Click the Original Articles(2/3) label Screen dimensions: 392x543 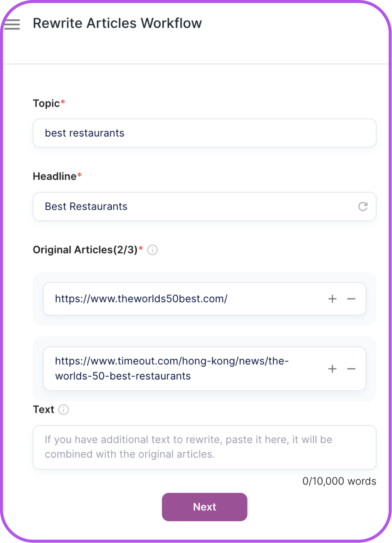[x=85, y=250]
